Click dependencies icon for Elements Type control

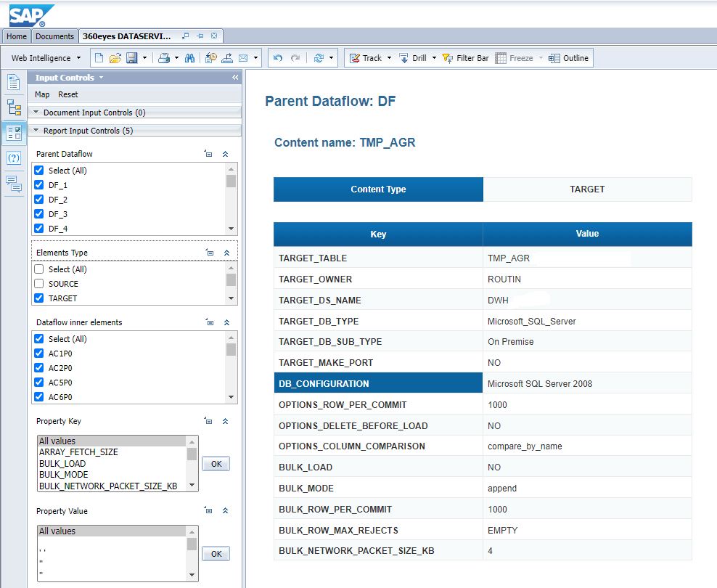pos(210,253)
